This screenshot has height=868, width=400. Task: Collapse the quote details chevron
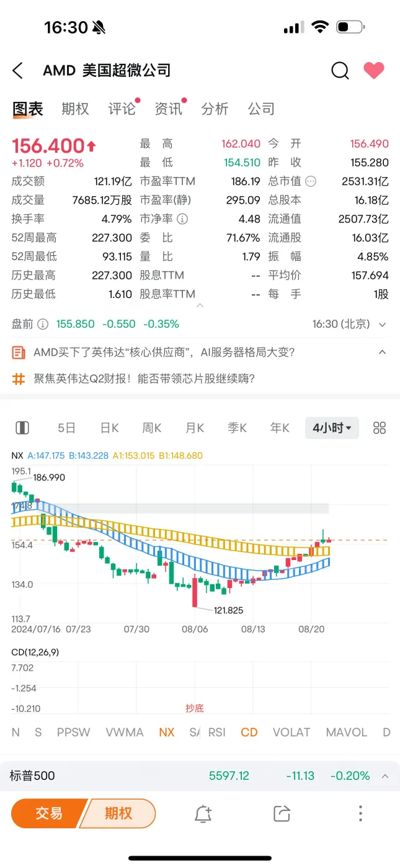[200, 305]
